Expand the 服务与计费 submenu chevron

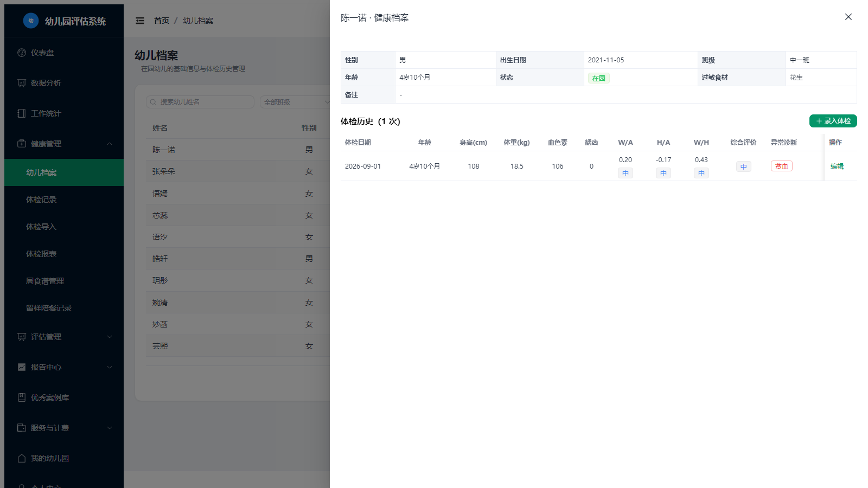110,428
